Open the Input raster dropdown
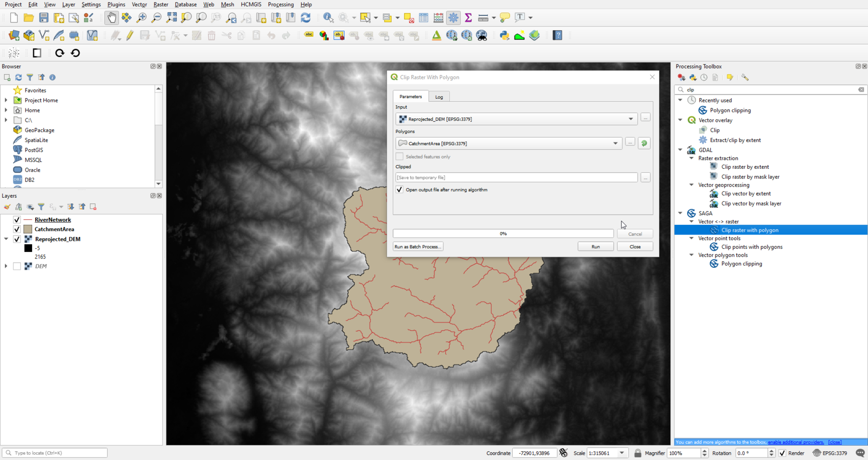This screenshot has width=868, height=460. pos(631,119)
